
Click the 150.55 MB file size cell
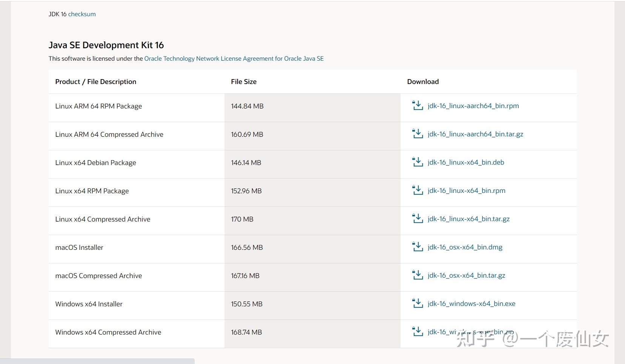click(312, 306)
